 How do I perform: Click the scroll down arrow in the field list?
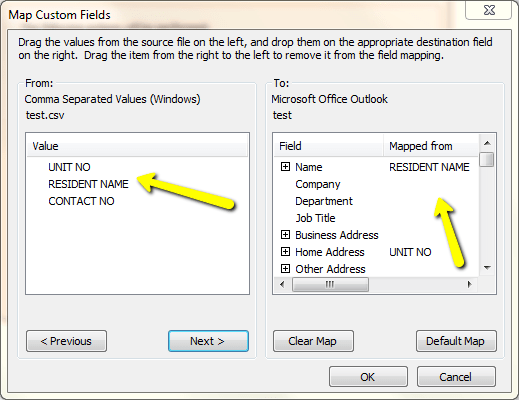487,268
